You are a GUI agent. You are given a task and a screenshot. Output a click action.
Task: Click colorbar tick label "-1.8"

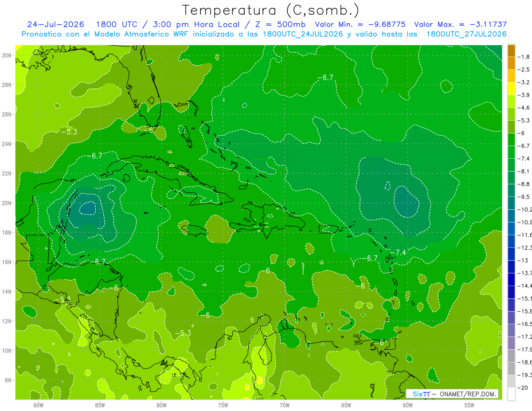[x=524, y=57]
